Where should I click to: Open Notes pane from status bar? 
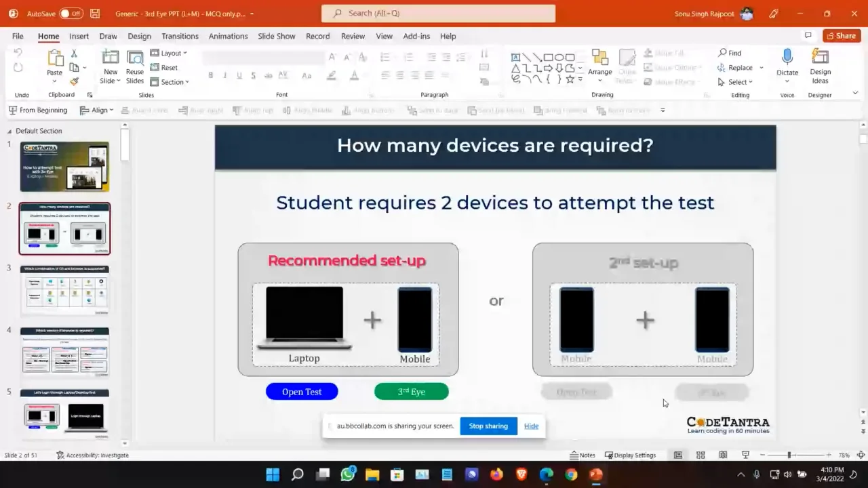(583, 455)
